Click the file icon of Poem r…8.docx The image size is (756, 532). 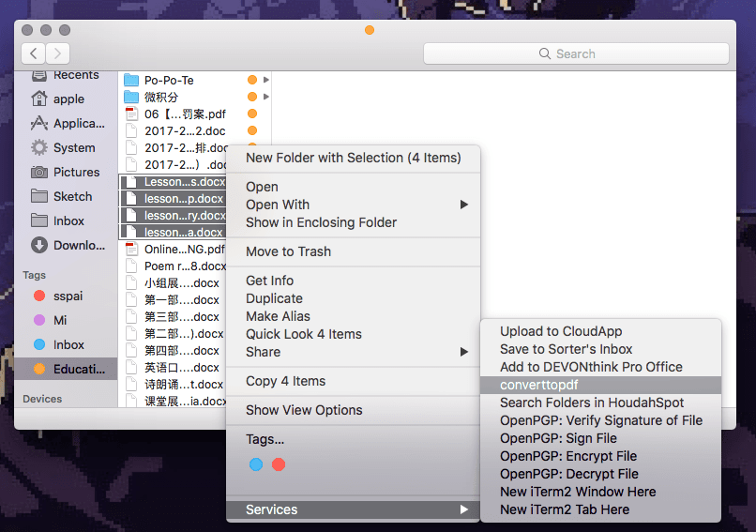(x=131, y=266)
